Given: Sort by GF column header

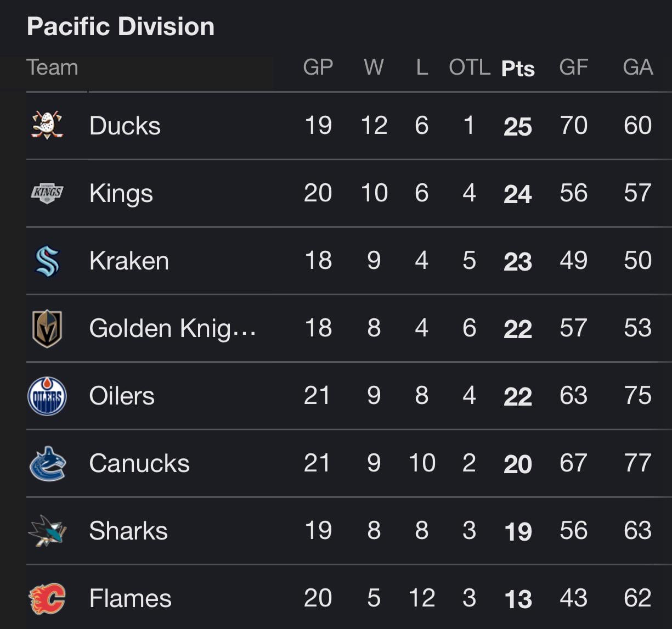Looking at the screenshot, I should click(x=573, y=68).
